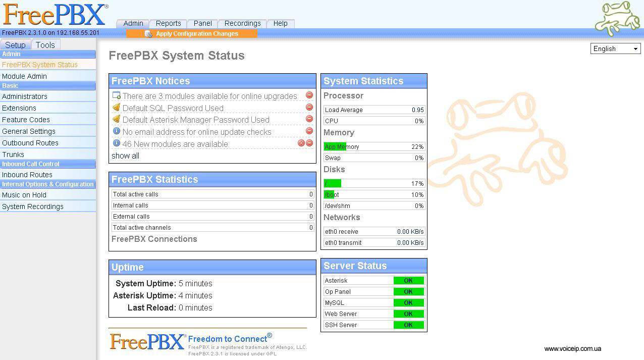Click the info icon for email address notice
644x360 pixels.
coord(117,131)
